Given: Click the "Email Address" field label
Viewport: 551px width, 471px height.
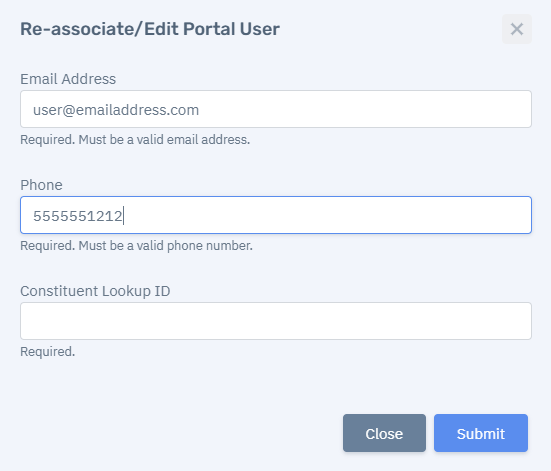Looking at the screenshot, I should pyautogui.click(x=68, y=79).
